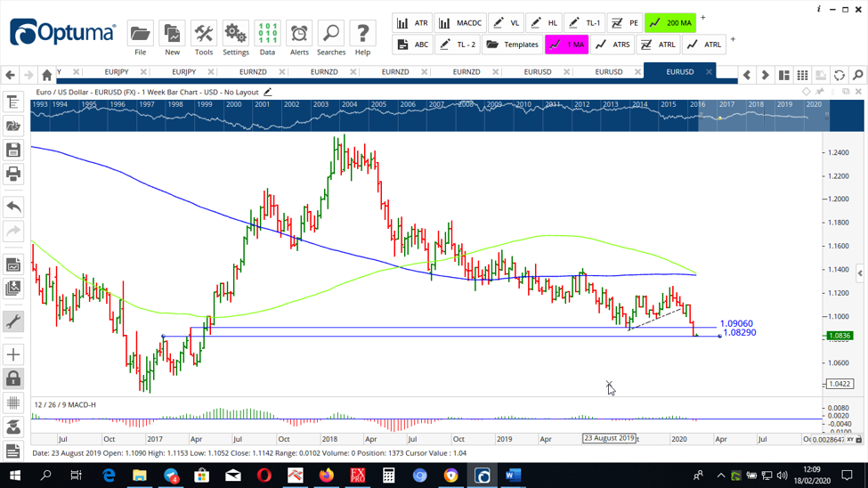The image size is (868, 488).
Task: Apply the magenta 1 MA tool
Action: click(567, 45)
